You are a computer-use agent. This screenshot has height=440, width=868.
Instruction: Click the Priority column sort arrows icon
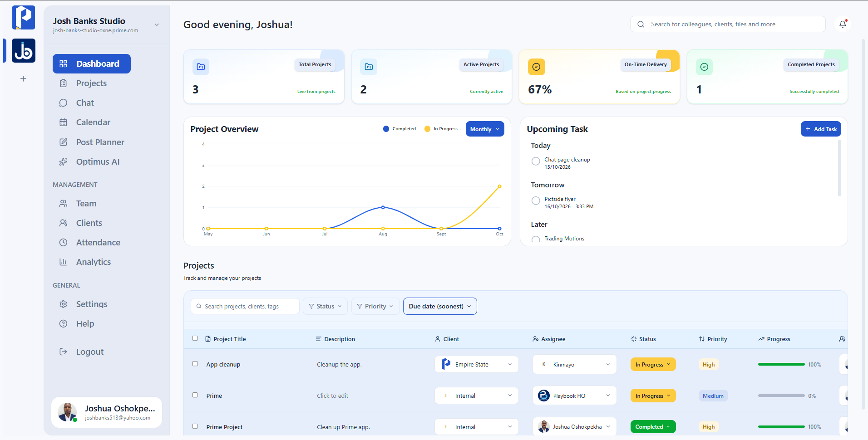tap(702, 339)
